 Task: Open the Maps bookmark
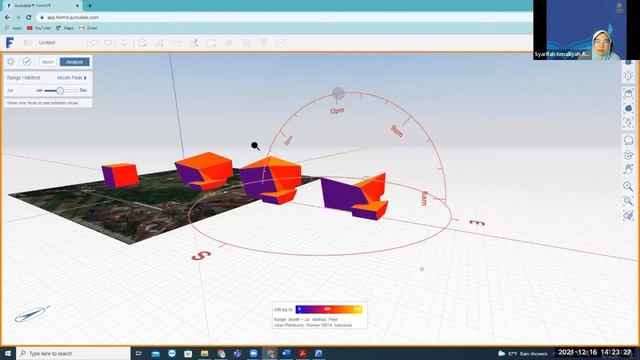click(65, 28)
